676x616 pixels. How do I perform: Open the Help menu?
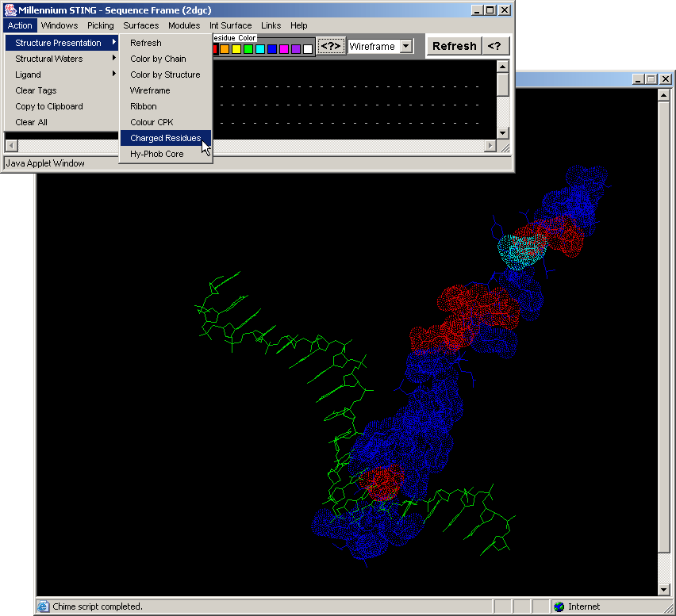[x=299, y=25]
